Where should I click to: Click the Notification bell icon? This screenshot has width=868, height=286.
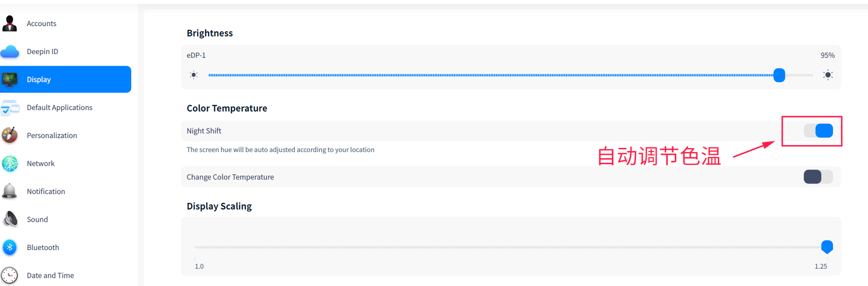tap(10, 191)
